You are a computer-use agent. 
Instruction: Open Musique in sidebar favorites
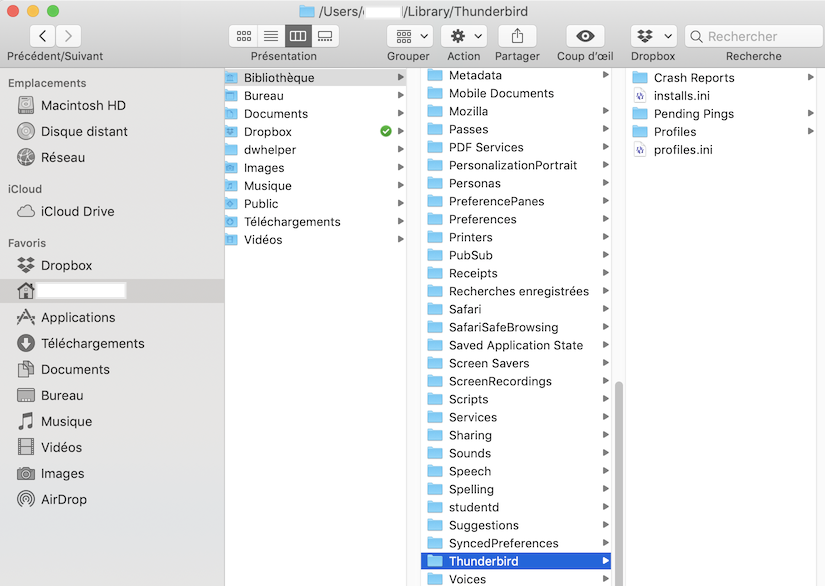pos(112,421)
